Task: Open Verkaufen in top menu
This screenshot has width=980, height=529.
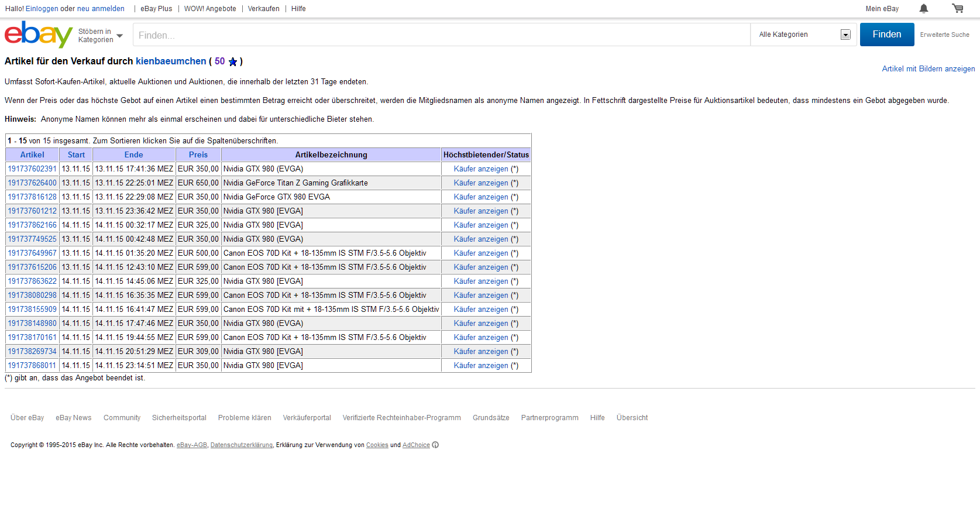Action: pyautogui.click(x=263, y=9)
